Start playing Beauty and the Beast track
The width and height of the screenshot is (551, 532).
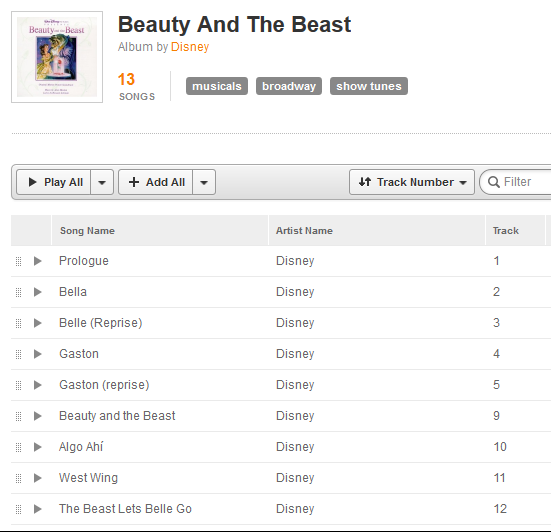(x=38, y=416)
